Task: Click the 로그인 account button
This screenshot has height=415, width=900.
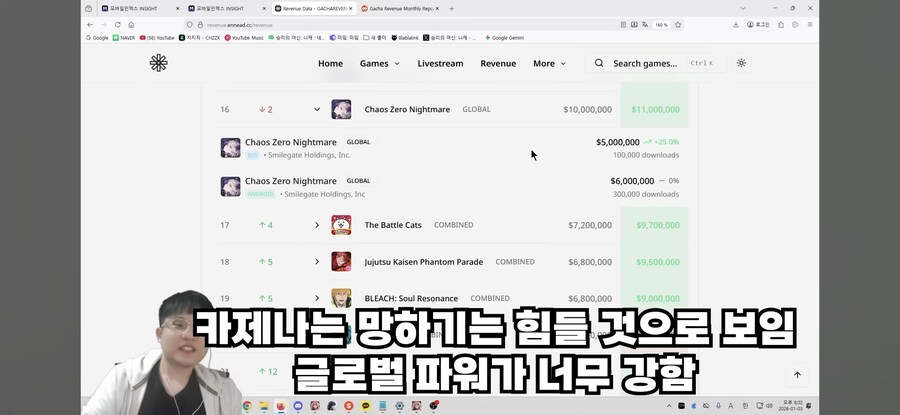Action: (758, 25)
